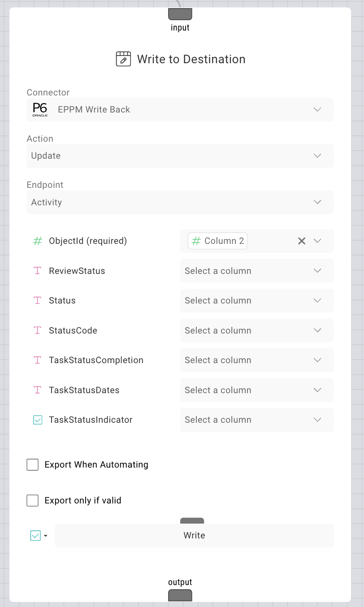Click the output port connector

click(180, 595)
